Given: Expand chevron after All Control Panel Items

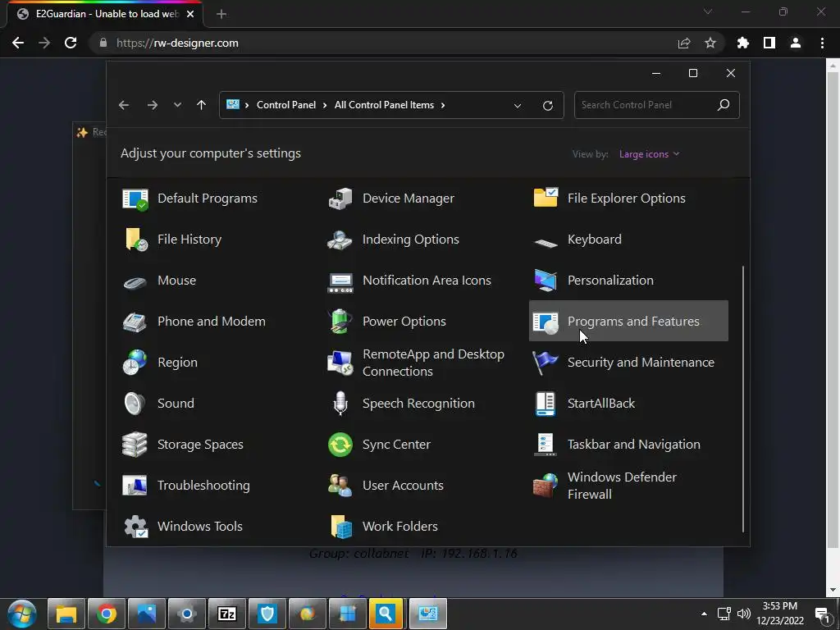Looking at the screenshot, I should tap(443, 105).
